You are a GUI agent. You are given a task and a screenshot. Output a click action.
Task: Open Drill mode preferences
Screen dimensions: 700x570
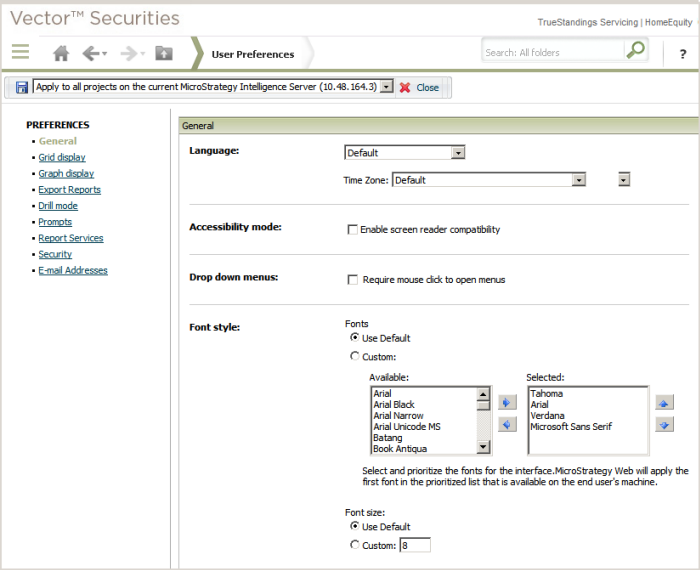coord(58,206)
